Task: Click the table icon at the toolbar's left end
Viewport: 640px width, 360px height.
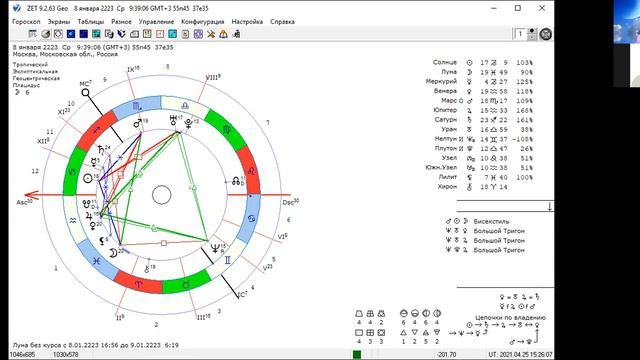Action: [33, 34]
